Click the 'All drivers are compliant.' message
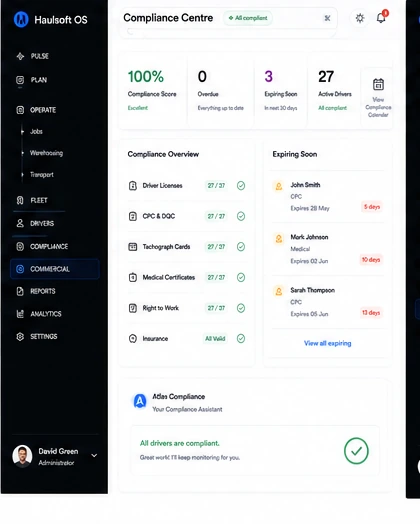Viewport: 420px width, 524px height. pos(180,443)
